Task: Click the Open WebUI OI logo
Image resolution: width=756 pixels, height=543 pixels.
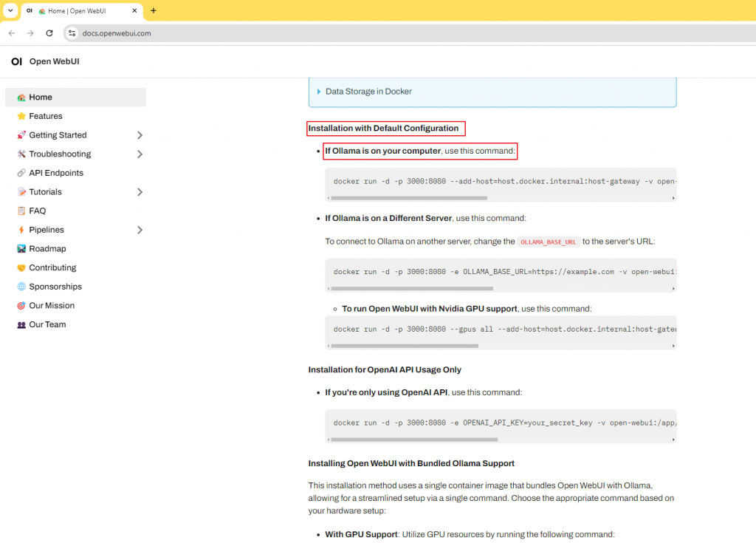Action: [x=16, y=61]
